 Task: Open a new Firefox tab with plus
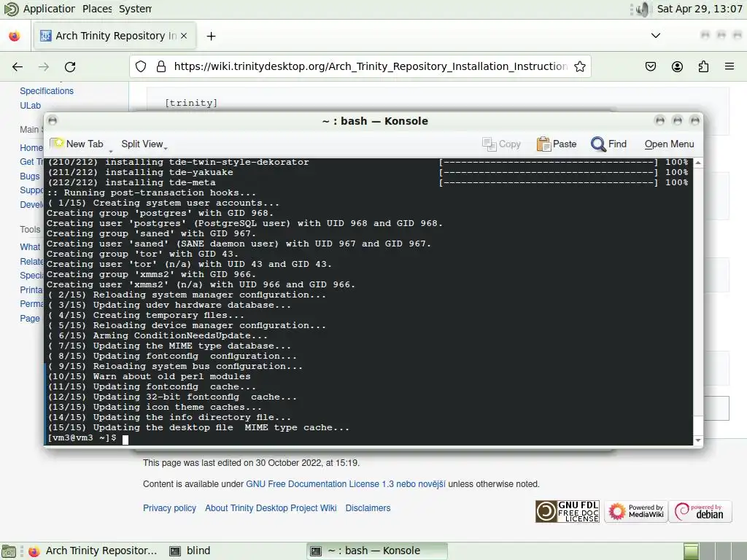point(211,36)
